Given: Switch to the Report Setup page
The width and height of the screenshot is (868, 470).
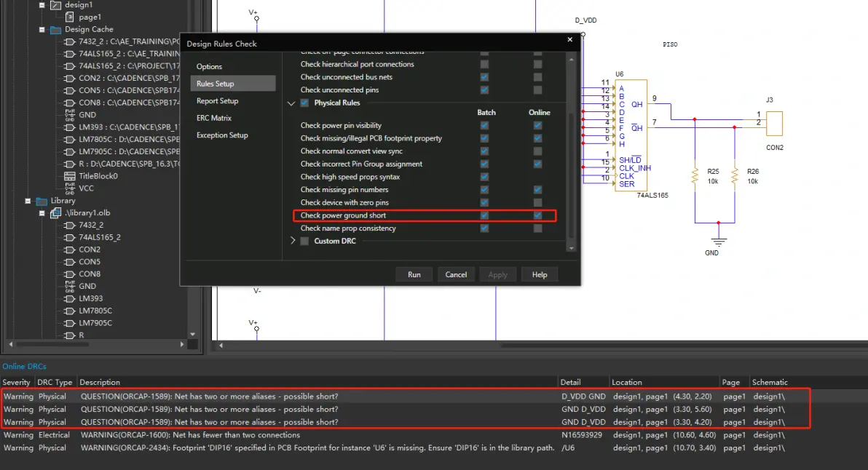Looking at the screenshot, I should click(218, 100).
